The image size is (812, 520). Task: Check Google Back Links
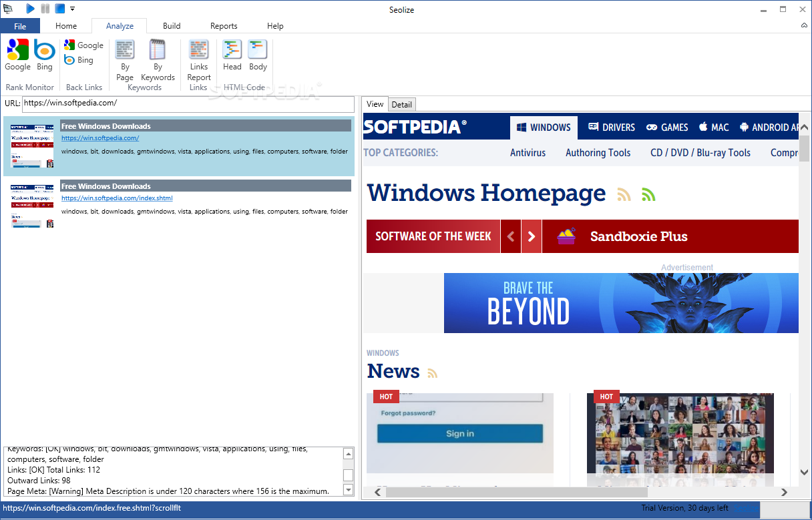click(83, 45)
